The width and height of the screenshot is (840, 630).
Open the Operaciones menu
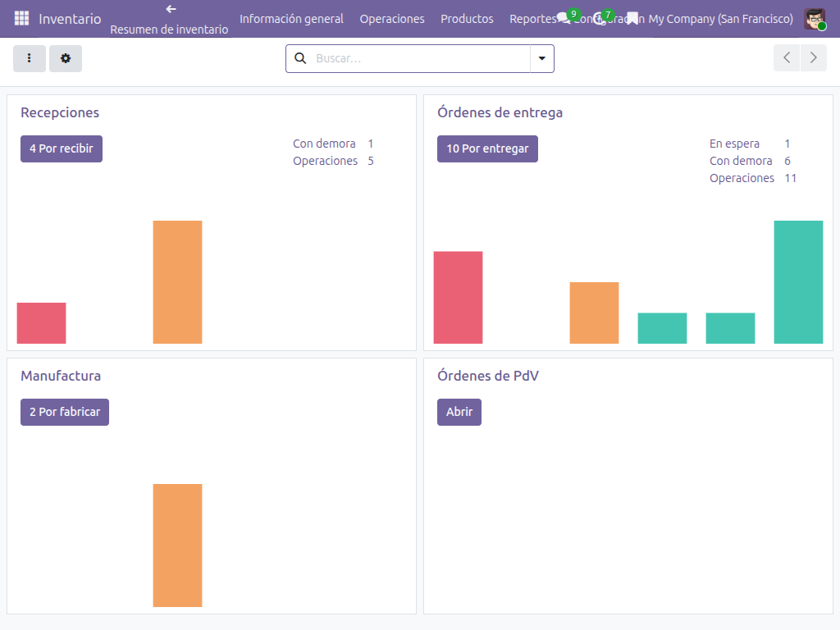pos(392,19)
